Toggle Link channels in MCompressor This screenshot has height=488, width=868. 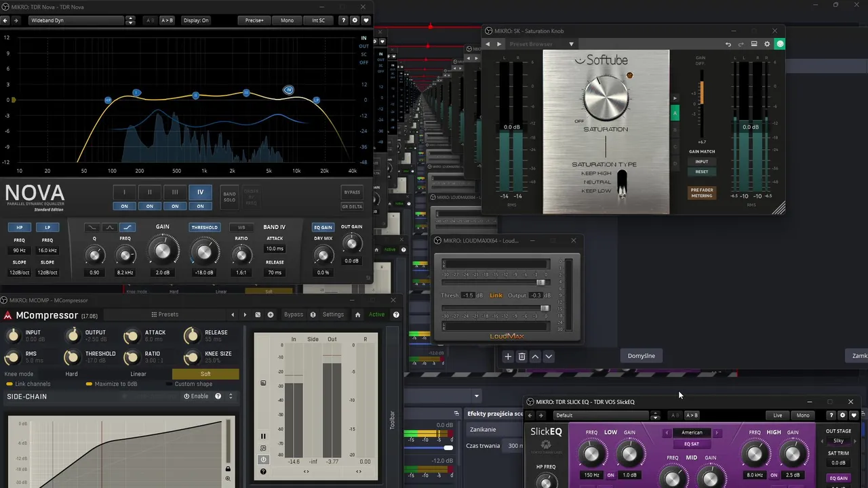pos(28,384)
